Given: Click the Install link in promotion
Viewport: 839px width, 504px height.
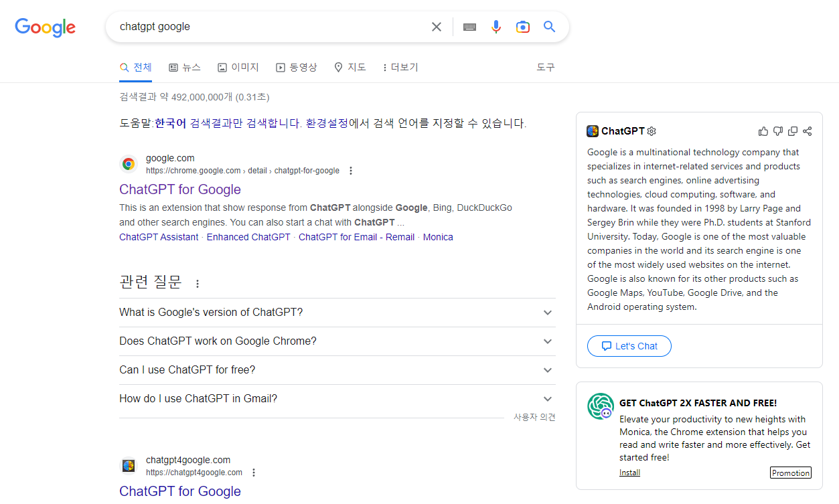Looking at the screenshot, I should click(629, 473).
